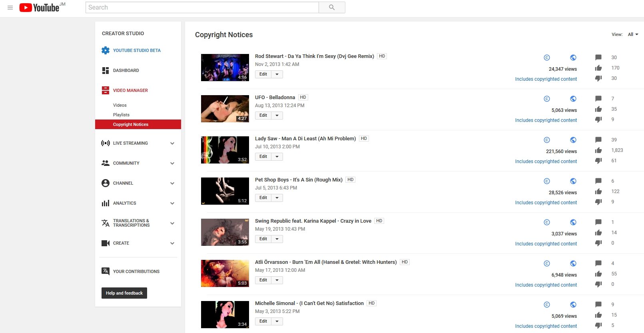
Task: Go to YouTube home via logo
Action: click(x=39, y=8)
